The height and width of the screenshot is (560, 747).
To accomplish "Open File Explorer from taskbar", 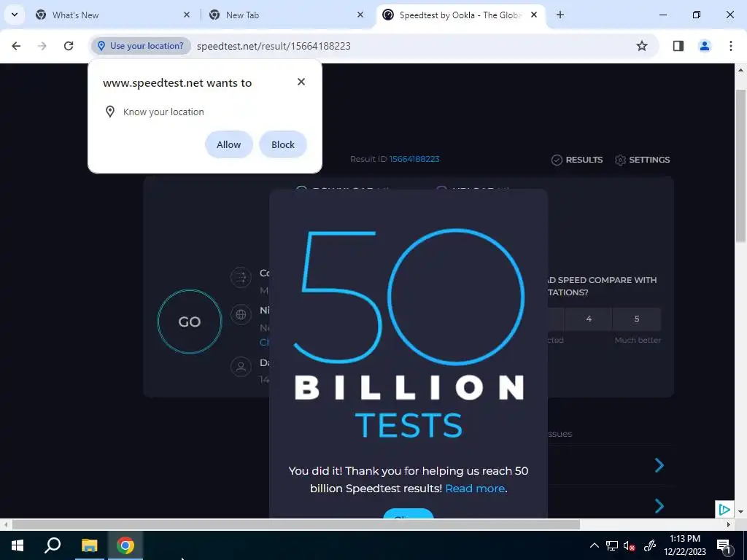I will pos(89,545).
